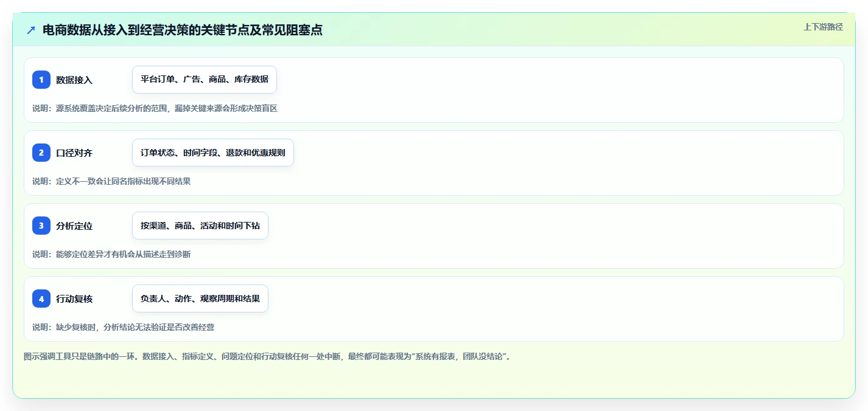Click the 平台订单、广告、商品、库存数据 chip

[205, 80]
